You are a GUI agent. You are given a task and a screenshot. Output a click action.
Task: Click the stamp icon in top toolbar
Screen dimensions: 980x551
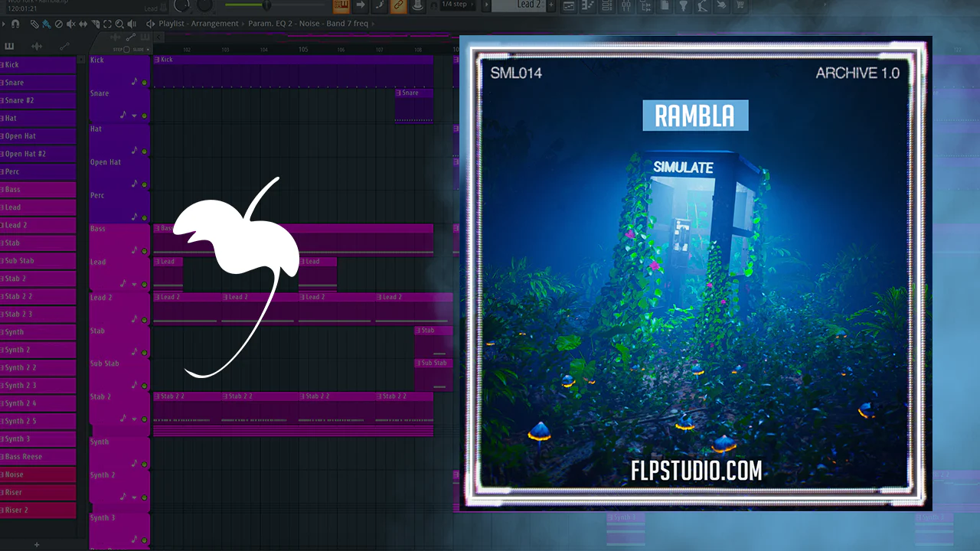tap(417, 5)
